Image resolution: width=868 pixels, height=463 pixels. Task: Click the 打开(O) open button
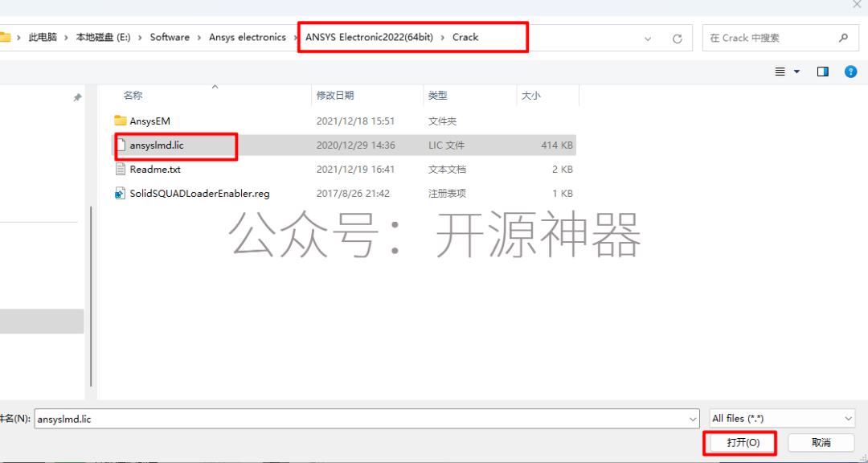point(743,443)
